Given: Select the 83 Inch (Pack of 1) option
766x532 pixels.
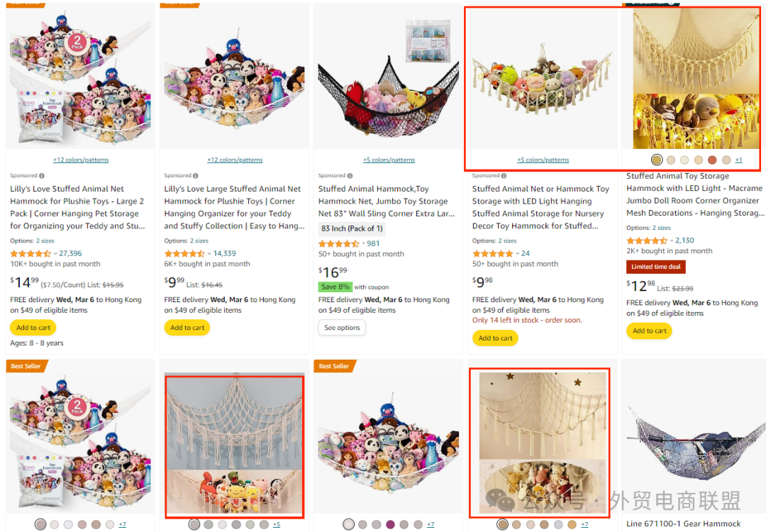Looking at the screenshot, I should (352, 228).
